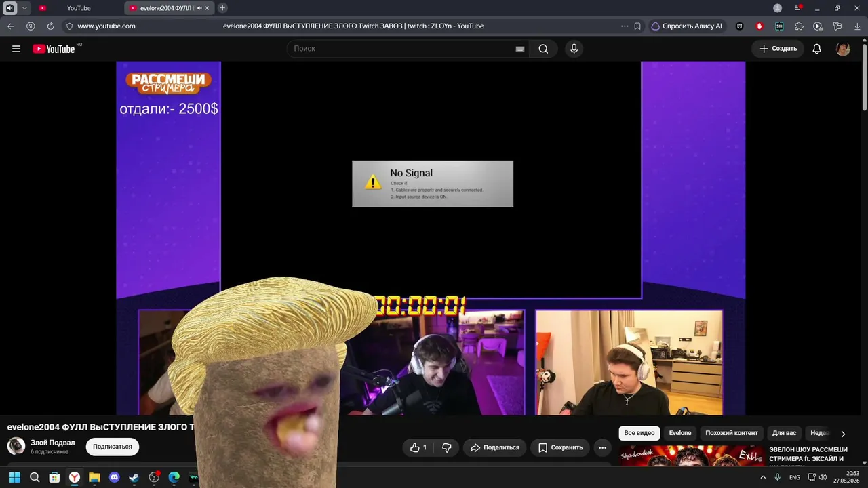
Task: Click the www.youtube.com address field
Action: (x=106, y=26)
